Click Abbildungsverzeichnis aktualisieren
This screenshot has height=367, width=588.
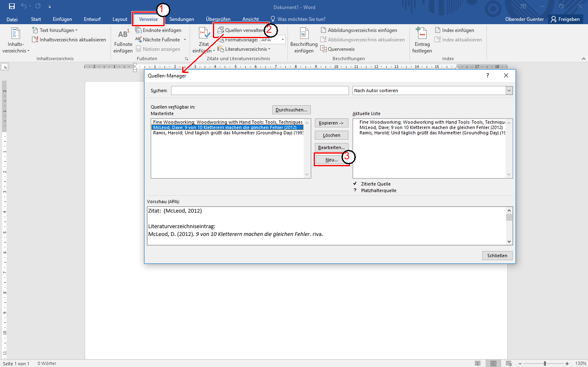[x=362, y=40]
